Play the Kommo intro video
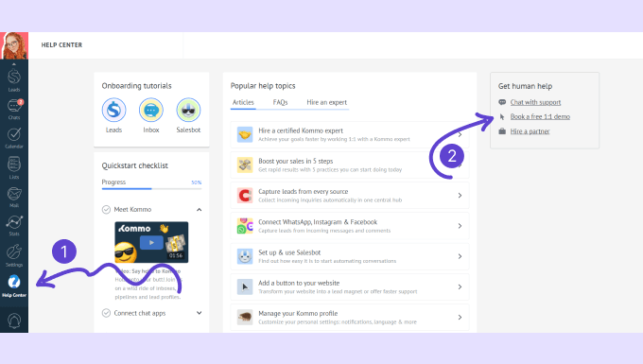 (x=151, y=242)
